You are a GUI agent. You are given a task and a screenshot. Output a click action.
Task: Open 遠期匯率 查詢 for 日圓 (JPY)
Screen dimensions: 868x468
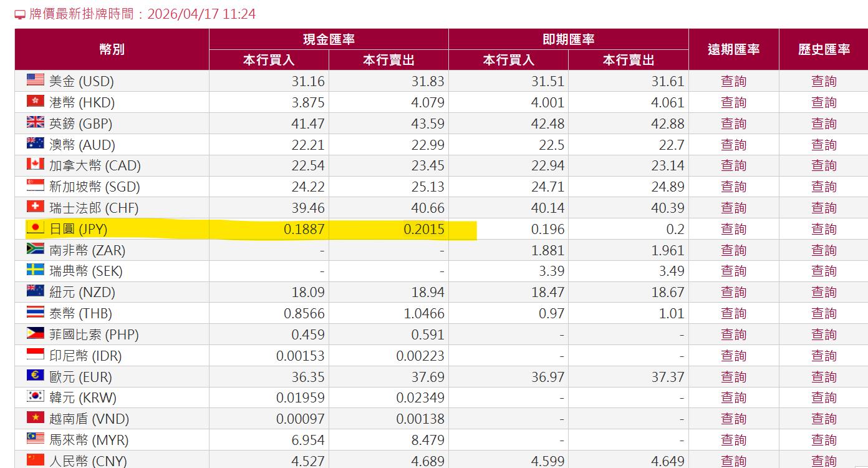pos(734,228)
